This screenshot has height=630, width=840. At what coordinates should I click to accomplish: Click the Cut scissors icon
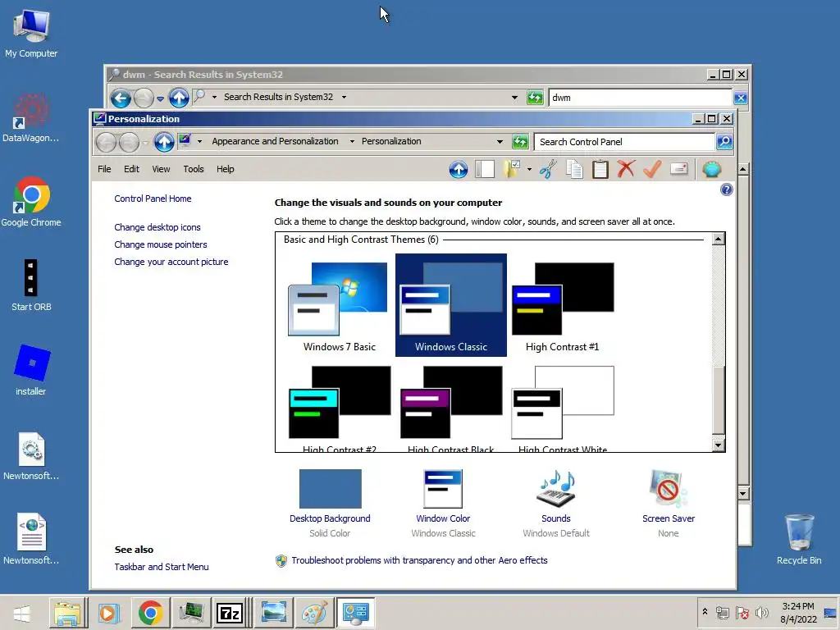pos(547,169)
